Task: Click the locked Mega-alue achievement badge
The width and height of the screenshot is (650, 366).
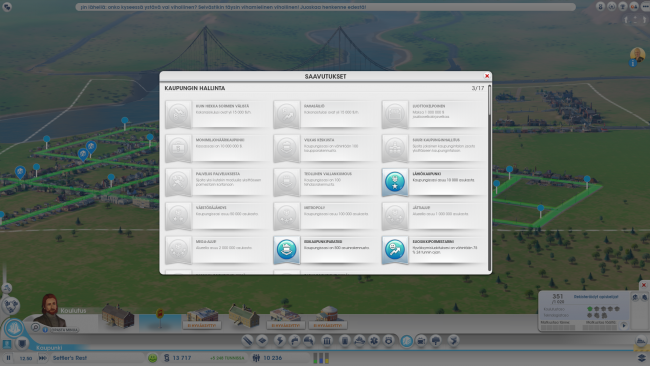Action: [x=178, y=249]
